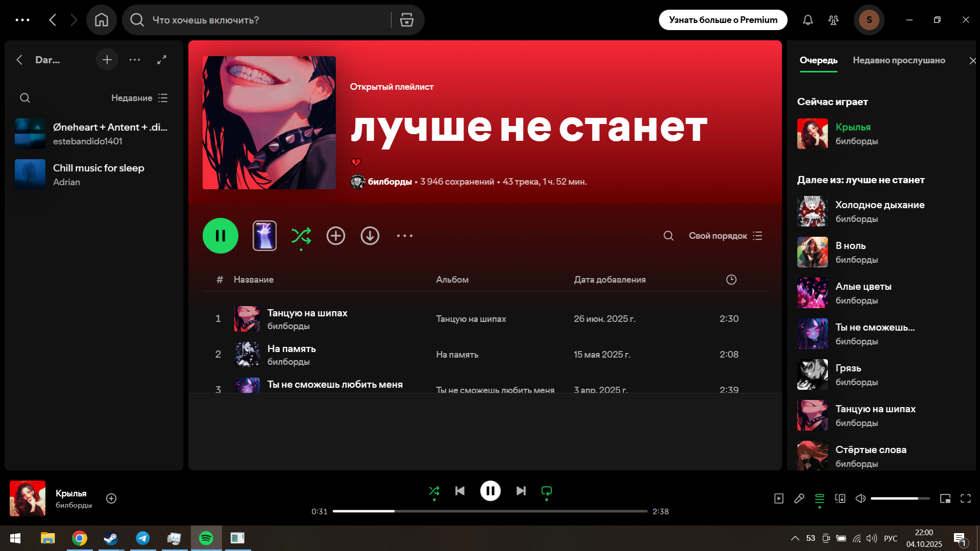Click 'Узнать больше о Premium' button
980x551 pixels.
tap(723, 20)
